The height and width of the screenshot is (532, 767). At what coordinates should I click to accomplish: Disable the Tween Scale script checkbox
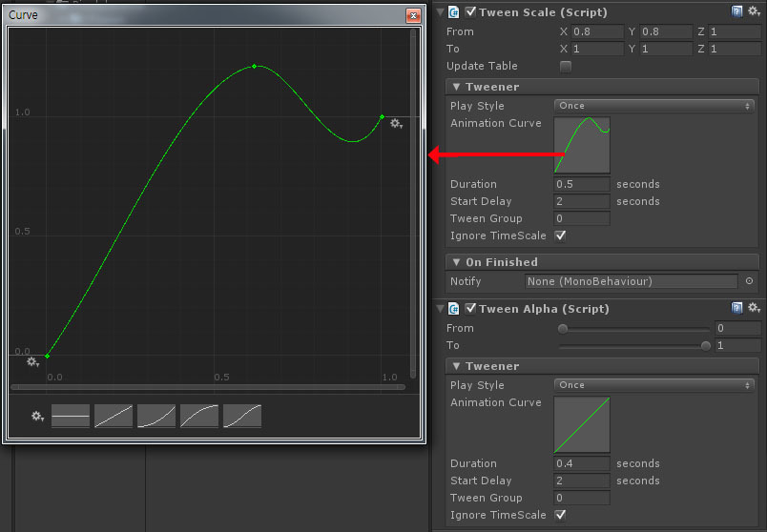coord(470,11)
